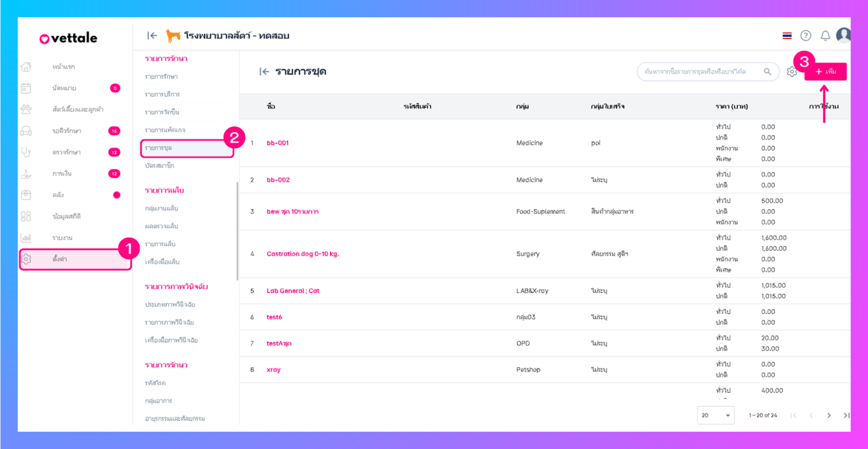Click the paw icon for สัตว์เลี้ยงและลูกค้า
Screen dimensions: 868x449
tap(26, 110)
